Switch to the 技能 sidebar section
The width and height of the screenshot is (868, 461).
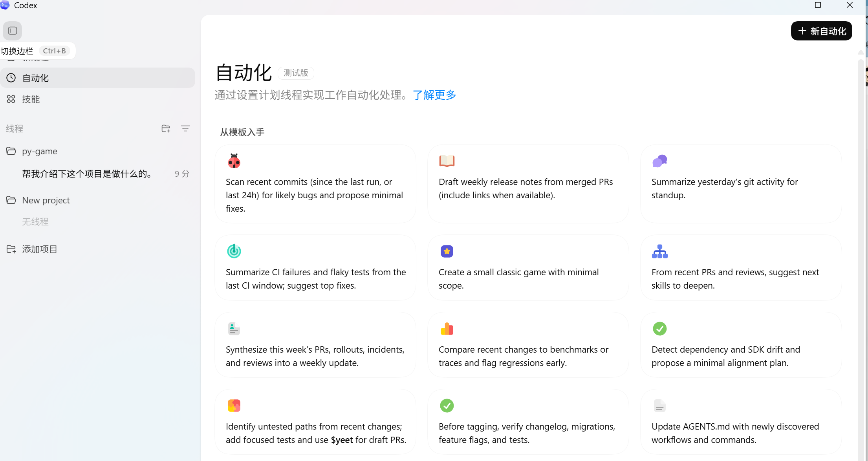[31, 99]
